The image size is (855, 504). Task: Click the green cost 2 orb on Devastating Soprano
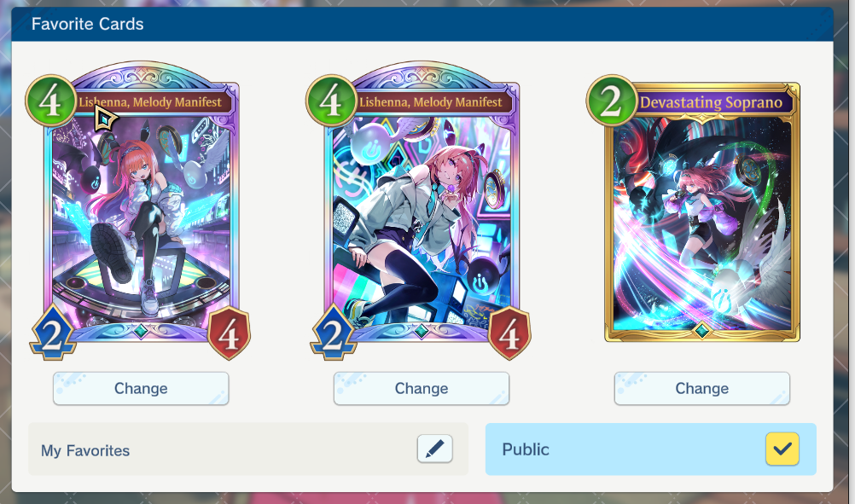point(612,101)
